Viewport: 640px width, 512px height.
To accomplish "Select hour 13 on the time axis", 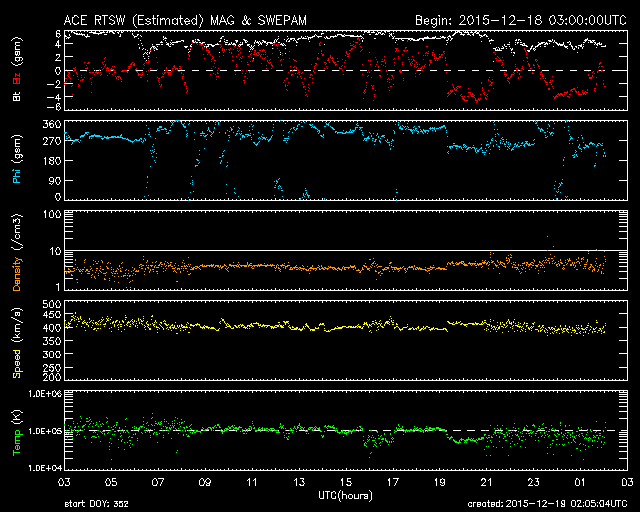I will [298, 482].
